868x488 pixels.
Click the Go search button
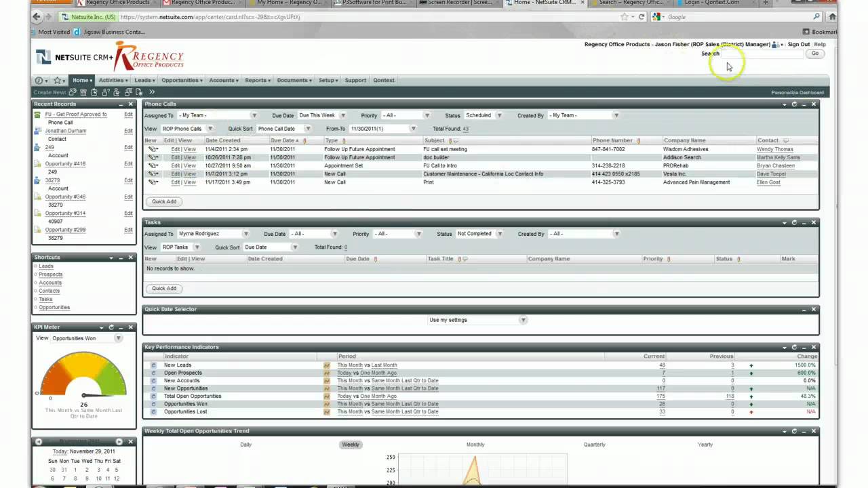[814, 54]
